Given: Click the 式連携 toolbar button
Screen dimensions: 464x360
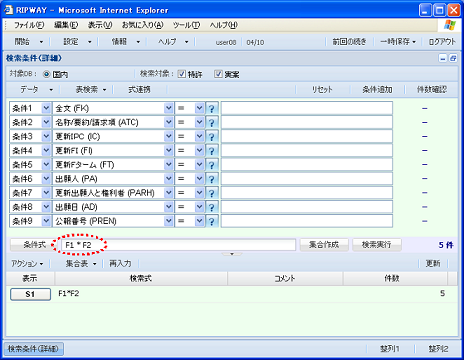Looking at the screenshot, I should pyautogui.click(x=139, y=89).
